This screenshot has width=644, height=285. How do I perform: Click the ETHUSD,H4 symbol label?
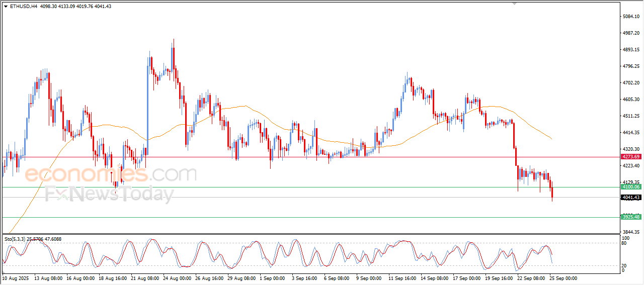pyautogui.click(x=23, y=7)
